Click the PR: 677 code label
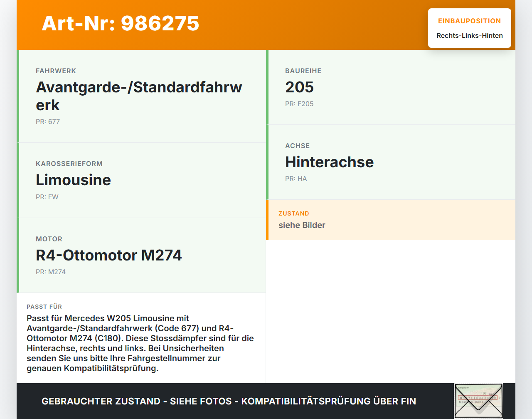The height and width of the screenshot is (419, 532). click(47, 121)
